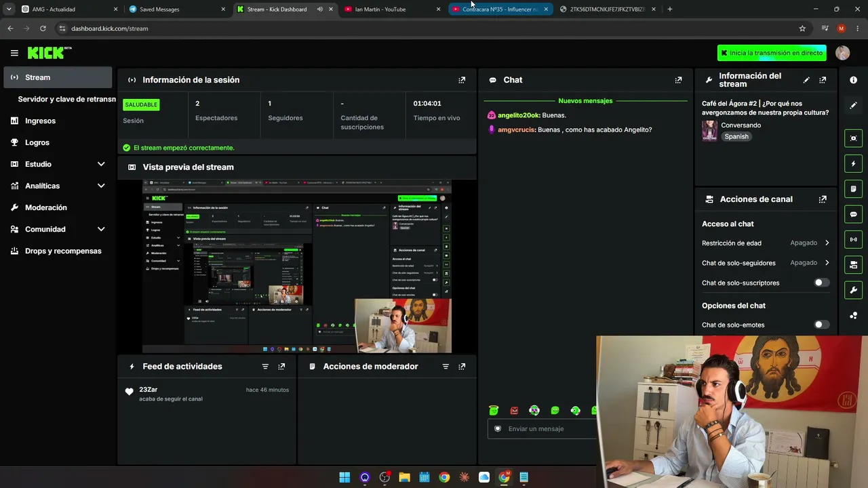Pop out the Información del stream panel

click(x=823, y=80)
